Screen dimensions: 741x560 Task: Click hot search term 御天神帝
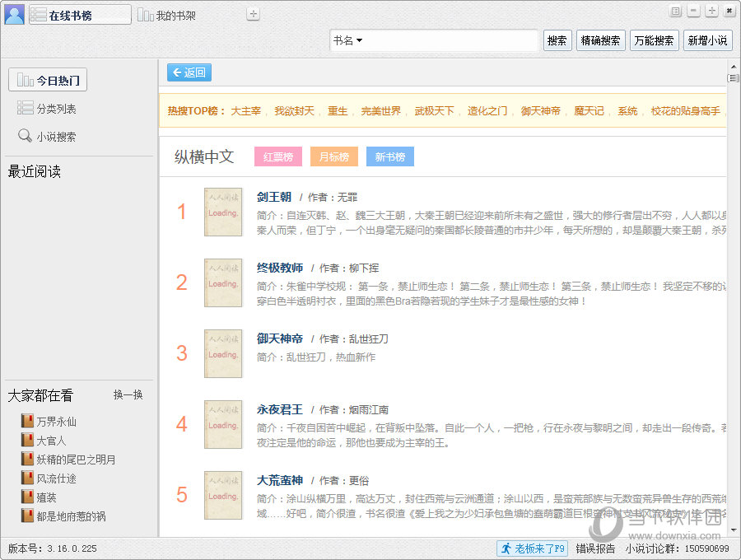click(x=541, y=111)
